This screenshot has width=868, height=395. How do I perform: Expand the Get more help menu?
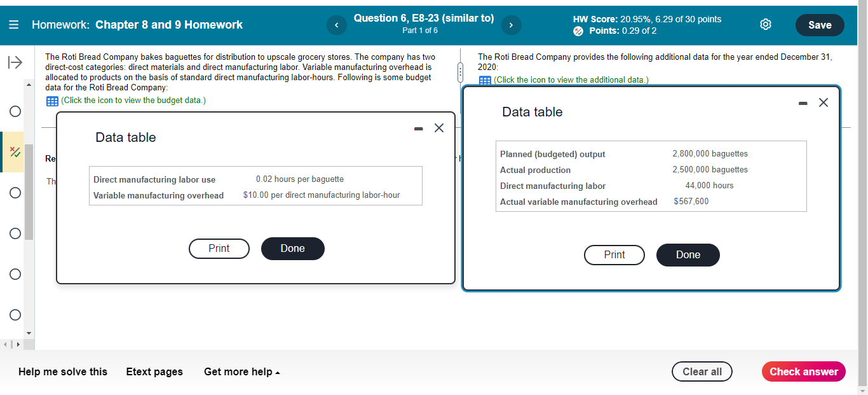click(242, 371)
